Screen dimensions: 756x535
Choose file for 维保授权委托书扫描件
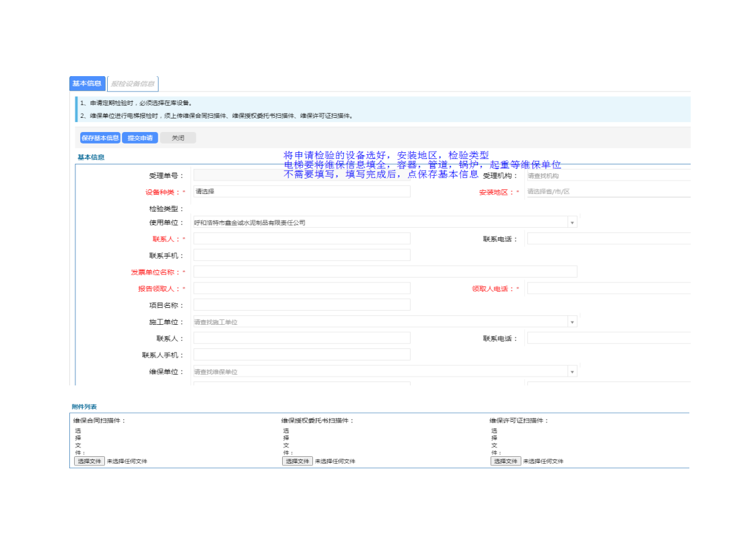pyautogui.click(x=298, y=461)
